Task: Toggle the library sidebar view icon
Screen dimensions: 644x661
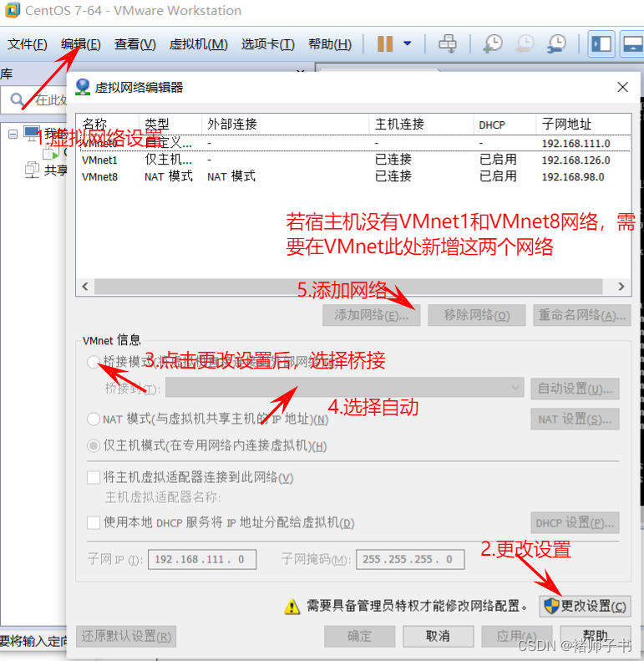Action: [601, 43]
